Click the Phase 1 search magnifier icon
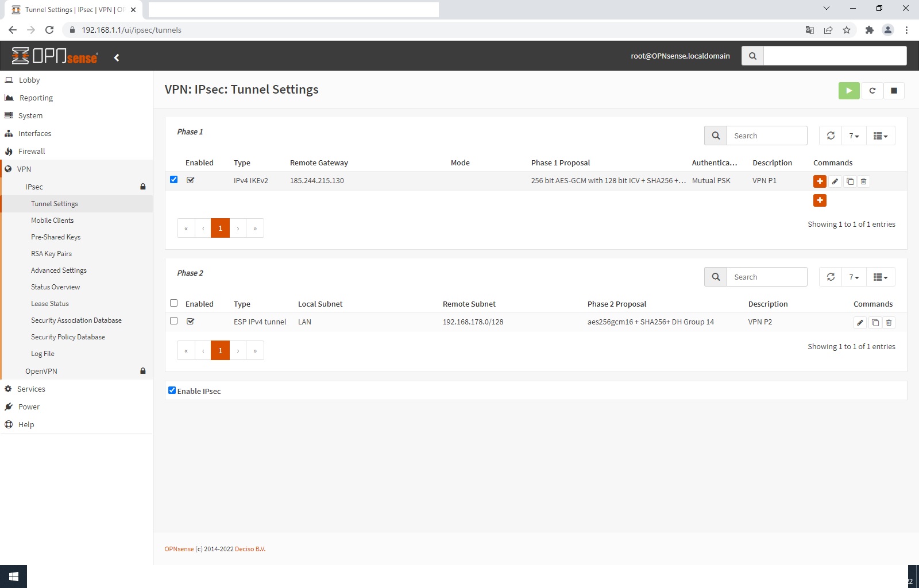Image resolution: width=919 pixels, height=588 pixels. [x=716, y=136]
